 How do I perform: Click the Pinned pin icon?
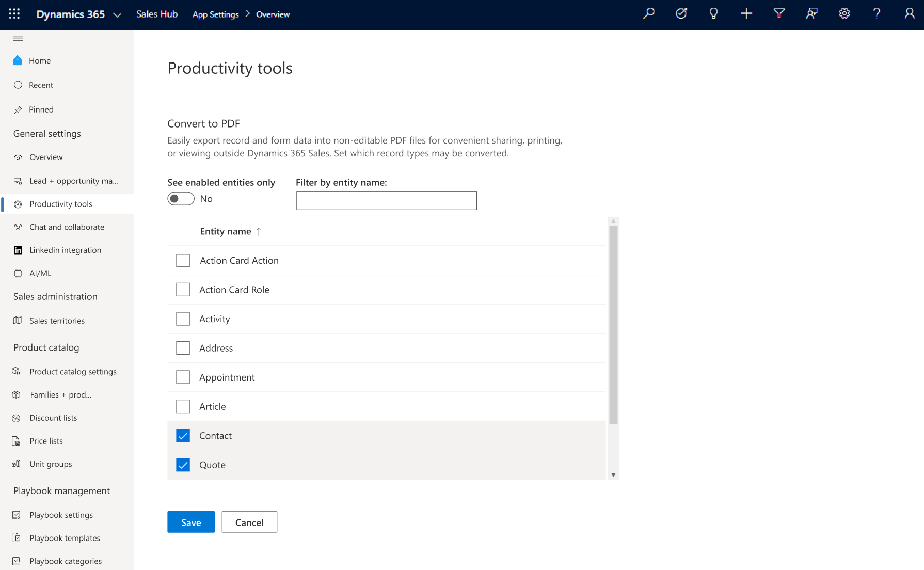click(x=18, y=109)
